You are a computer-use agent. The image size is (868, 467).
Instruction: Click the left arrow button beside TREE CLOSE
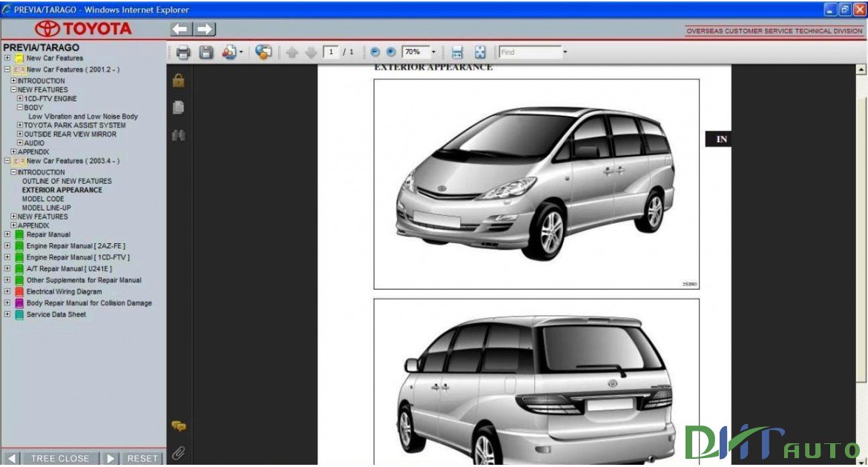click(11, 458)
